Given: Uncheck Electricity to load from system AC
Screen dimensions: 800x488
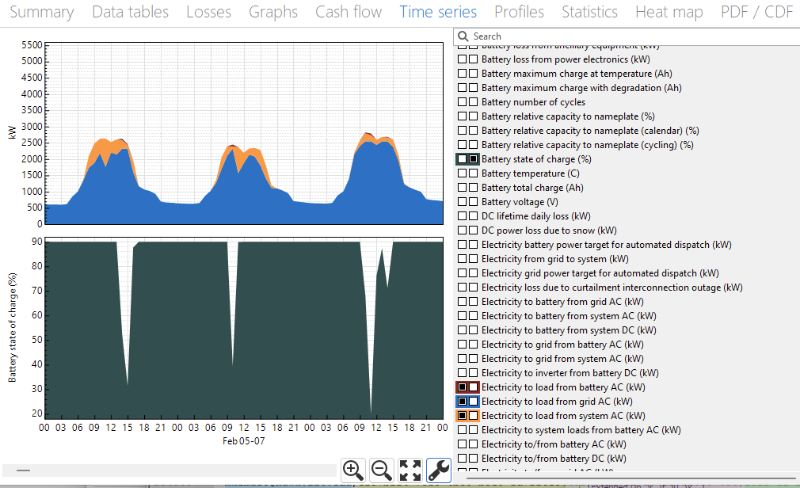Looking at the screenshot, I should pos(463,415).
